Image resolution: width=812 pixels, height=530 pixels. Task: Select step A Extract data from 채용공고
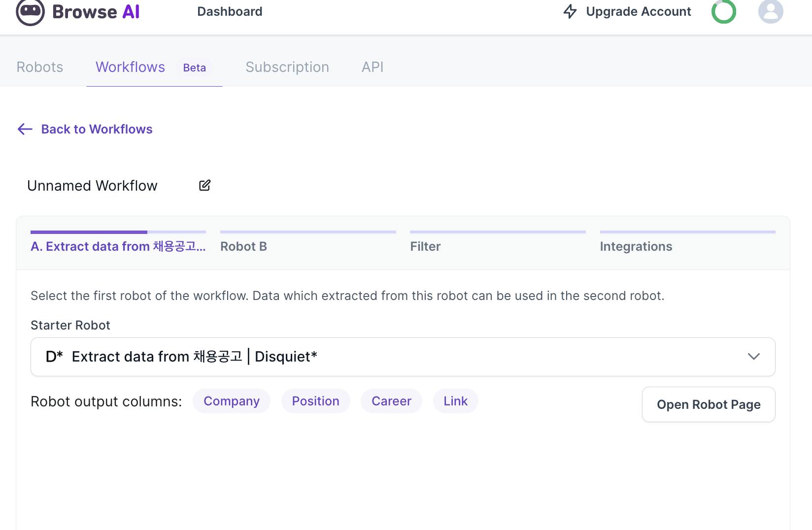click(118, 242)
